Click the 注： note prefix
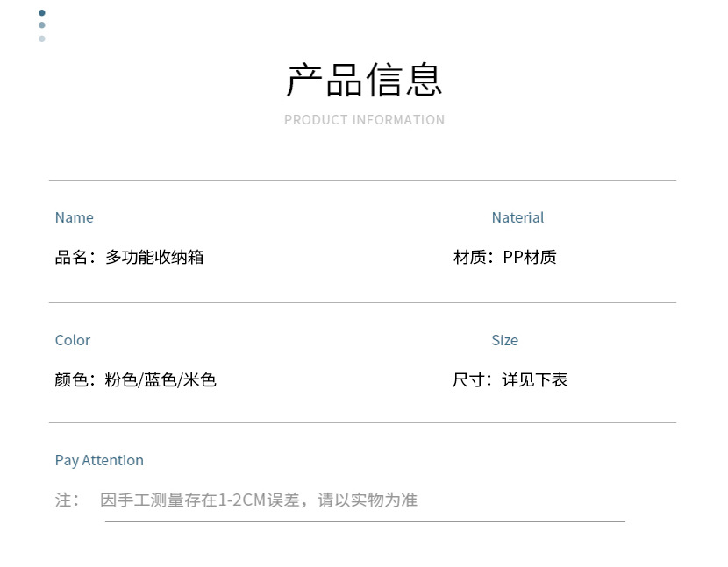 67,500
